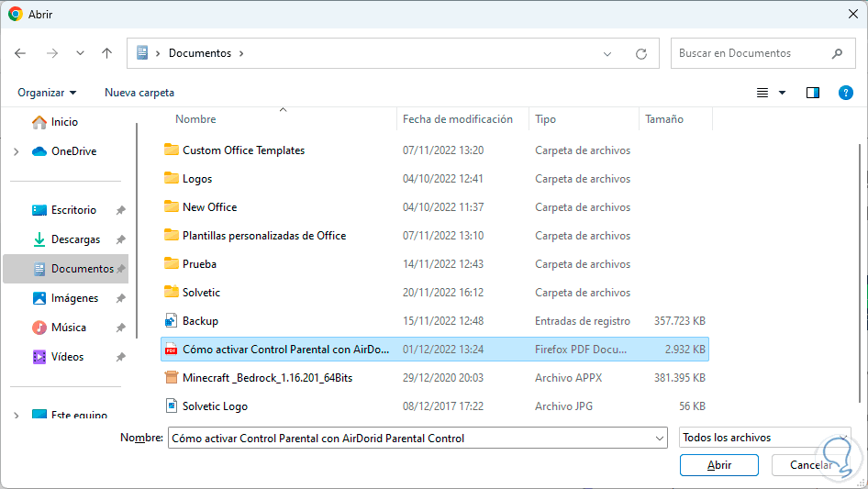The width and height of the screenshot is (868, 489).
Task: Open the file type filter dropdown
Action: (x=764, y=439)
